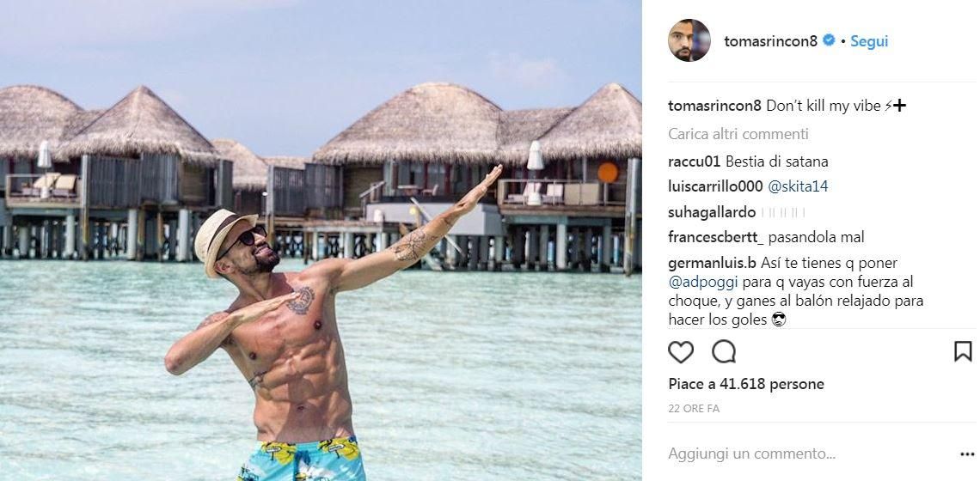Open tomasrincon8 profile from the header username
Screen dimensions: 980x481
point(770,41)
